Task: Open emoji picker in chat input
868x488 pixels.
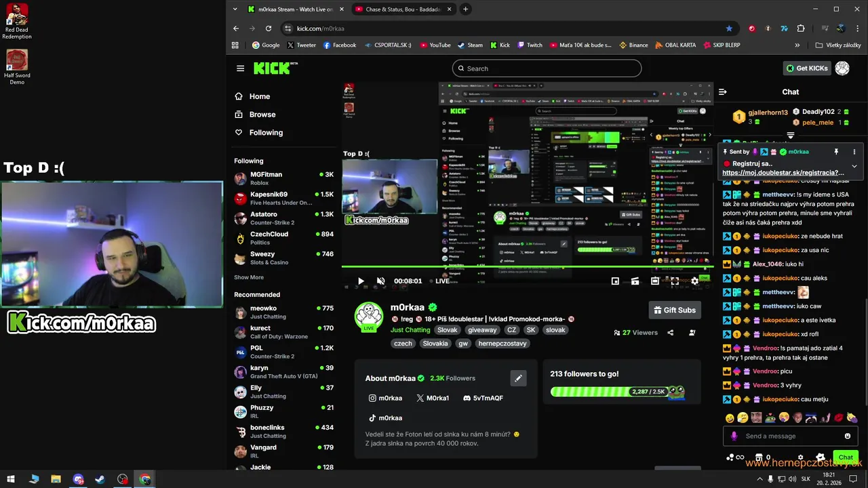Action: coord(848,436)
